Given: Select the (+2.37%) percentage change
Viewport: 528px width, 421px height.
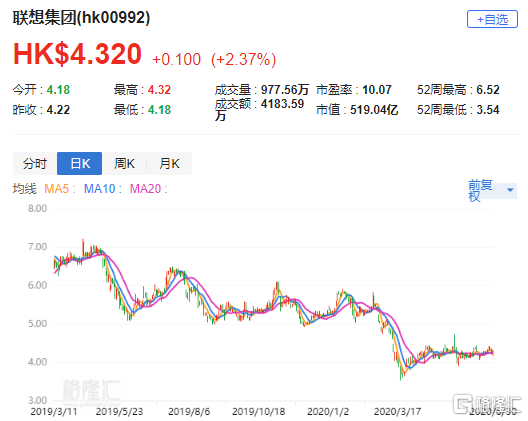Looking at the screenshot, I should point(243,60).
